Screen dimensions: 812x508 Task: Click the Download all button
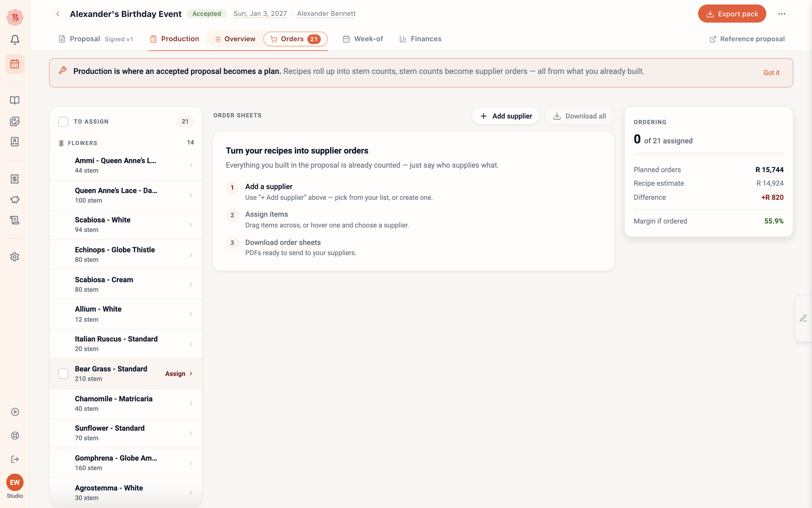tap(579, 116)
